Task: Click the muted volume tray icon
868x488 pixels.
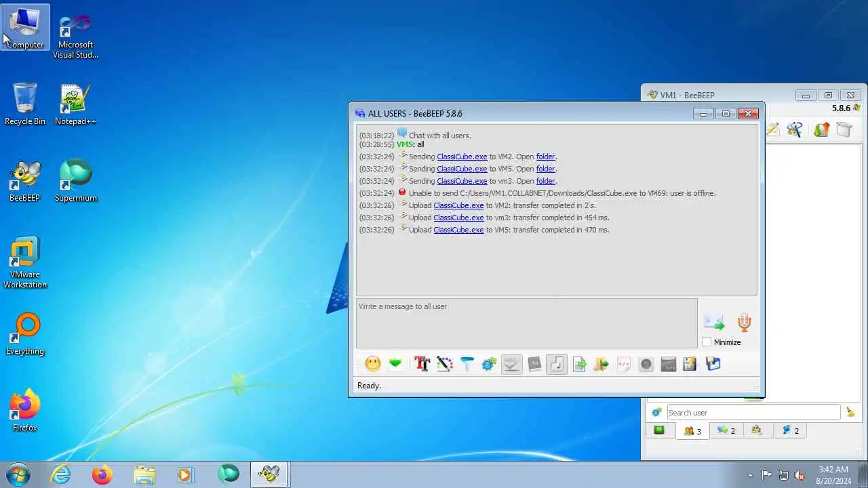Action: (800, 475)
